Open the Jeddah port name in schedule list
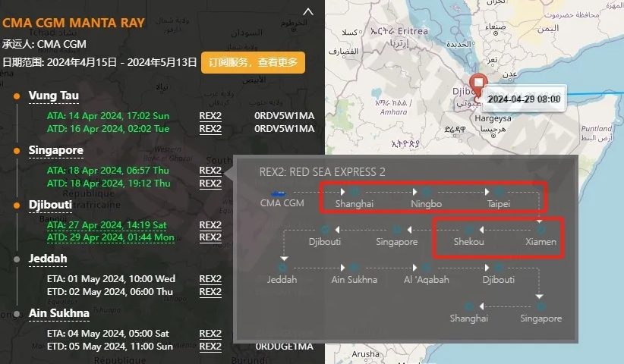The height and width of the screenshot is (364, 624). [x=48, y=259]
